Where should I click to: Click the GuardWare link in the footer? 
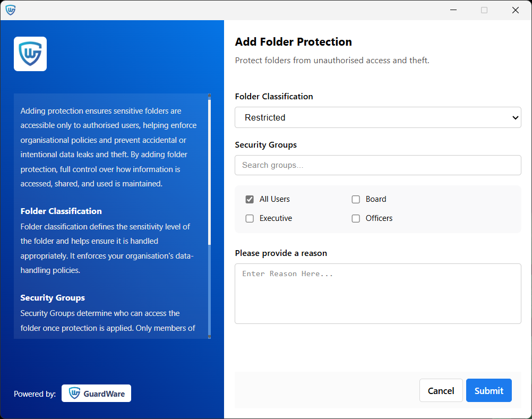pyautogui.click(x=96, y=393)
